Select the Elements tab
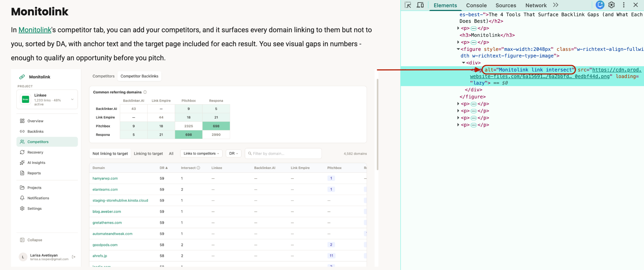 (445, 5)
